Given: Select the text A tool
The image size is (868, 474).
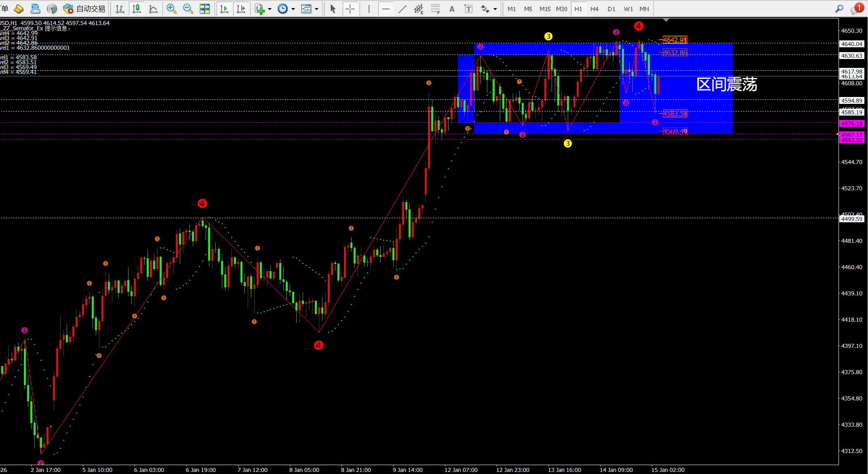Looking at the screenshot, I should [452, 8].
